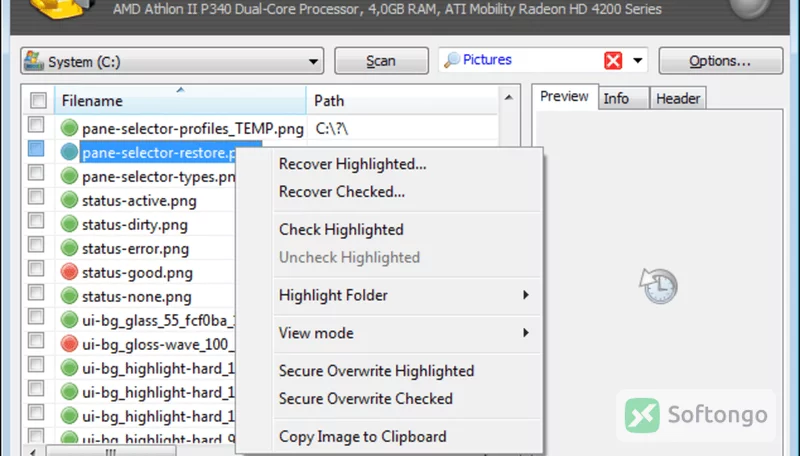Toggle the select-all checkbox in Filename header

click(x=38, y=100)
